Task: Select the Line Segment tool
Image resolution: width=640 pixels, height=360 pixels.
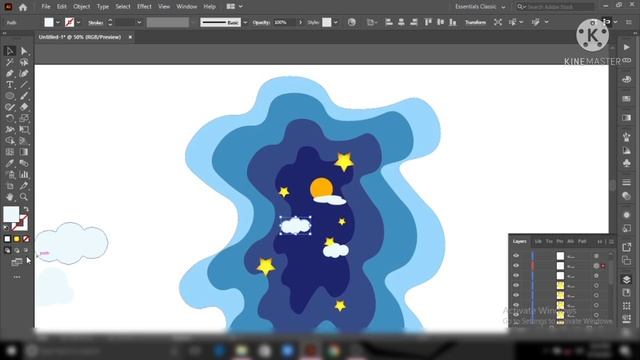Action: [24, 84]
